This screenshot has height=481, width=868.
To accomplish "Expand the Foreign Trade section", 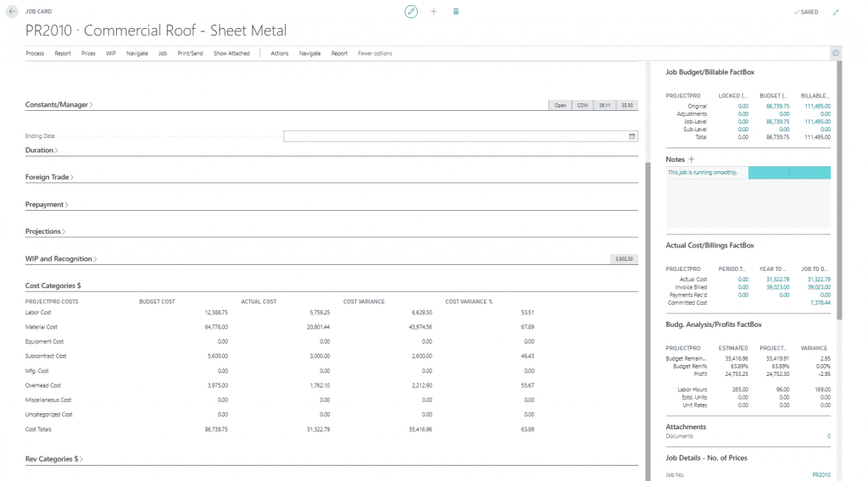I will point(49,177).
